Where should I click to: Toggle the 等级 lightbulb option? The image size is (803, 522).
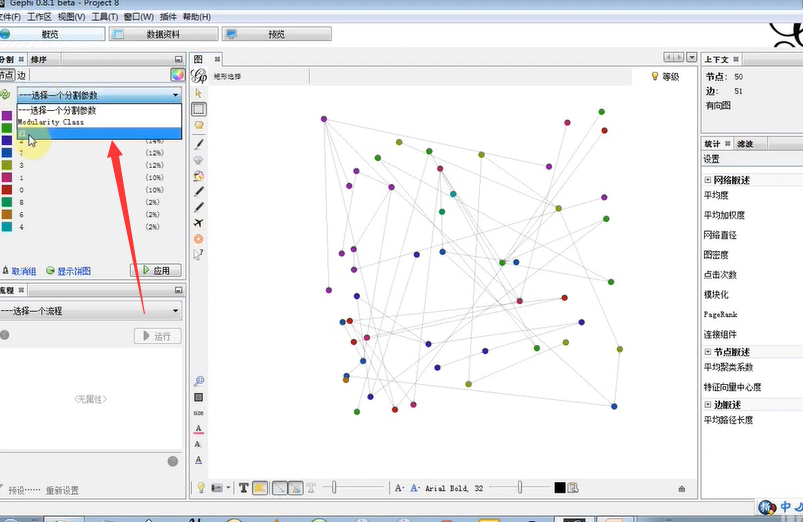(x=665, y=76)
